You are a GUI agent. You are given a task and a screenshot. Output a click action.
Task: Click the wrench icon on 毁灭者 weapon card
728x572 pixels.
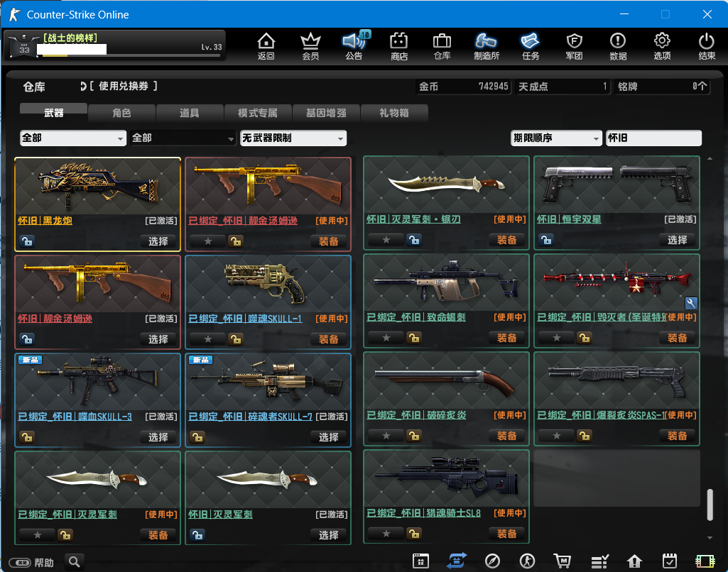coord(691,303)
